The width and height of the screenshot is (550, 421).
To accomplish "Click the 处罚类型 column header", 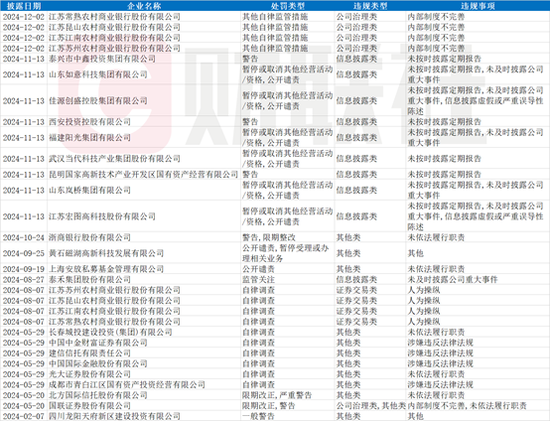I will [288, 6].
